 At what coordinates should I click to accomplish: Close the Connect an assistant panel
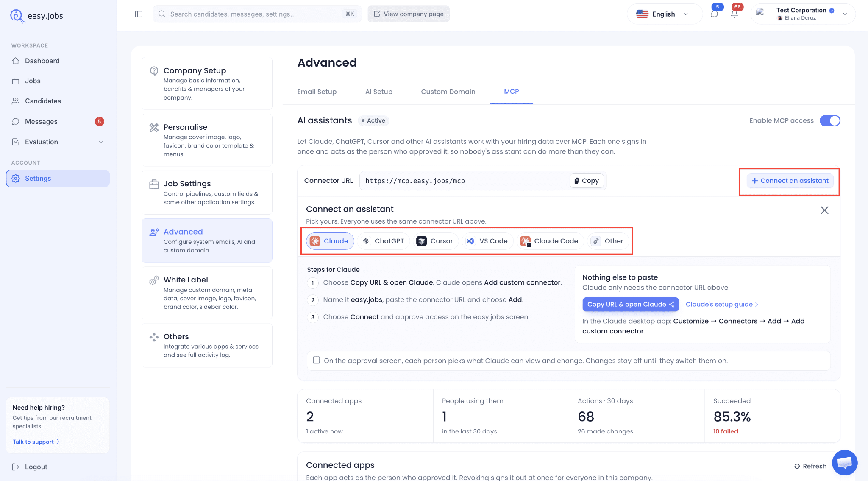pos(824,210)
